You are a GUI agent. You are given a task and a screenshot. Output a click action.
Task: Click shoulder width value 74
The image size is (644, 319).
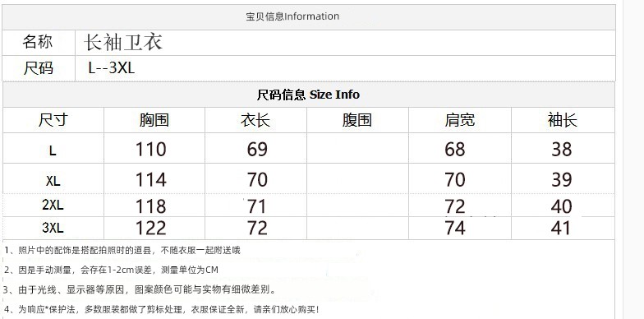pyautogui.click(x=455, y=228)
